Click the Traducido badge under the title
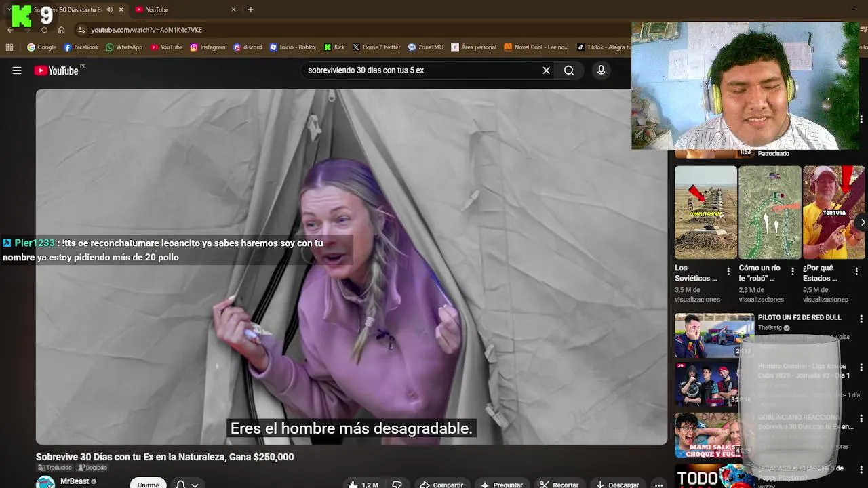 coord(54,468)
